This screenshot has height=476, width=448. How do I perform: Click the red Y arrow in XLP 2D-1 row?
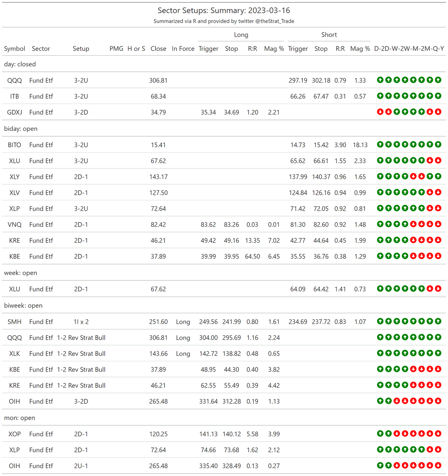pyautogui.click(x=438, y=449)
